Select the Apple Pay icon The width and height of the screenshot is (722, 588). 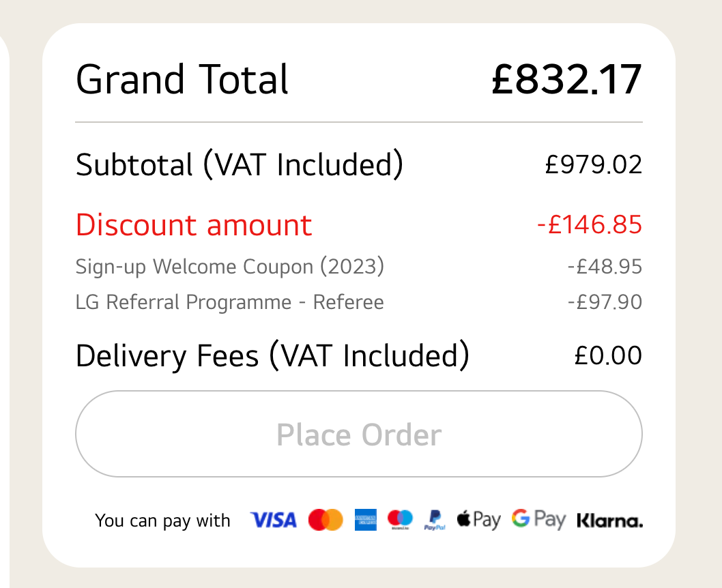pyautogui.click(x=479, y=520)
